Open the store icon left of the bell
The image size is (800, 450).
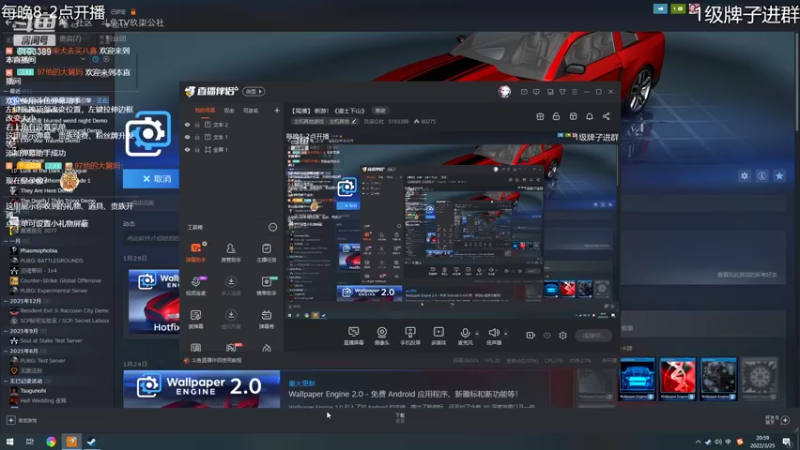(x=573, y=116)
